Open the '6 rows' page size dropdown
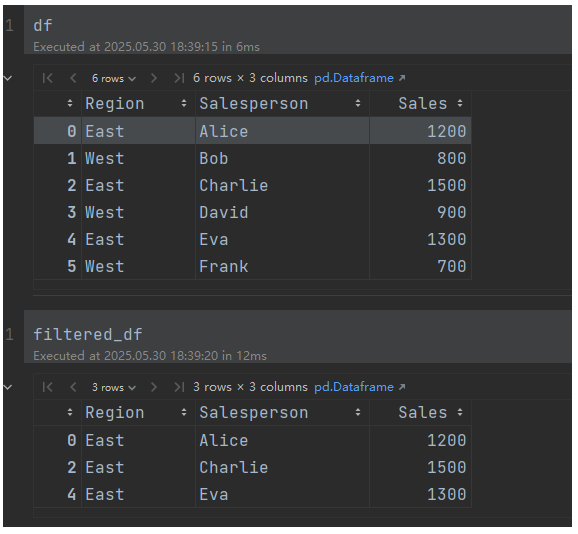Image resolution: width=578 pixels, height=534 pixels. 114,78
